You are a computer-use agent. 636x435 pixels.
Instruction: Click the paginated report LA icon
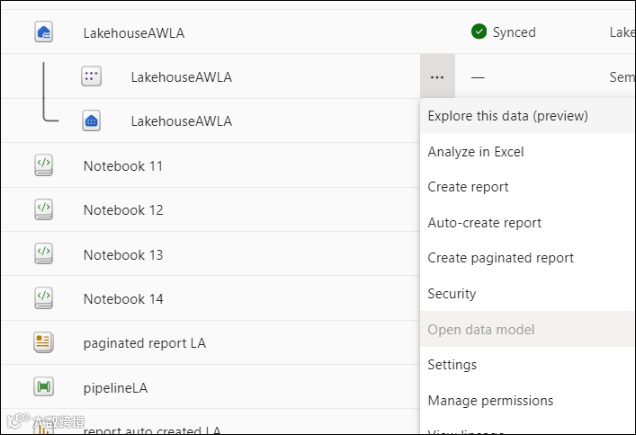(x=43, y=343)
